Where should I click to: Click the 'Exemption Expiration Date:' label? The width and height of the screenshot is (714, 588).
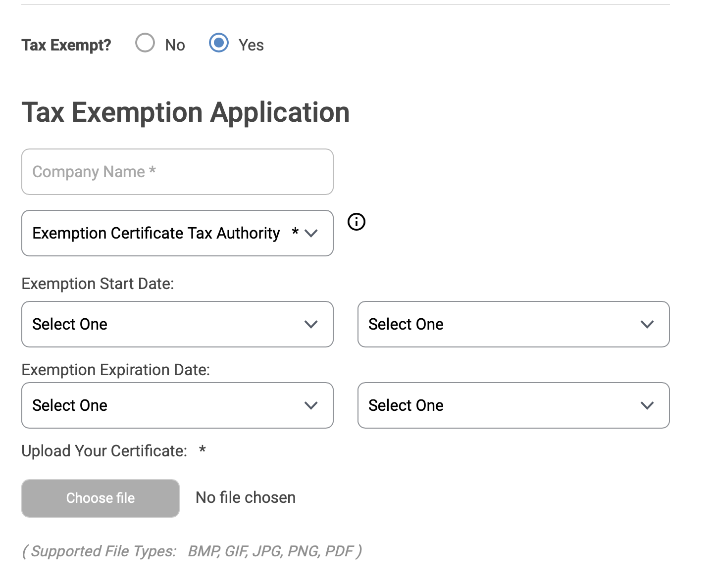point(116,370)
